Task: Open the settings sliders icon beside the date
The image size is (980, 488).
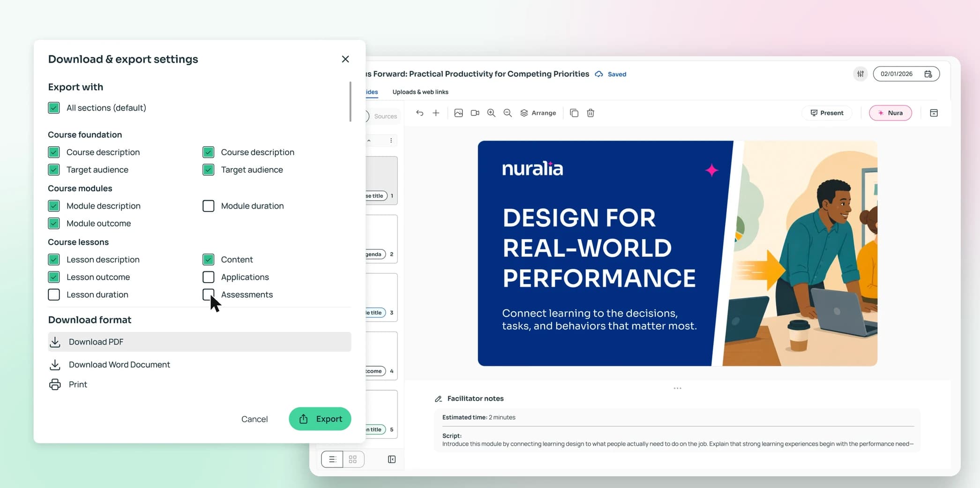Action: 860,74
